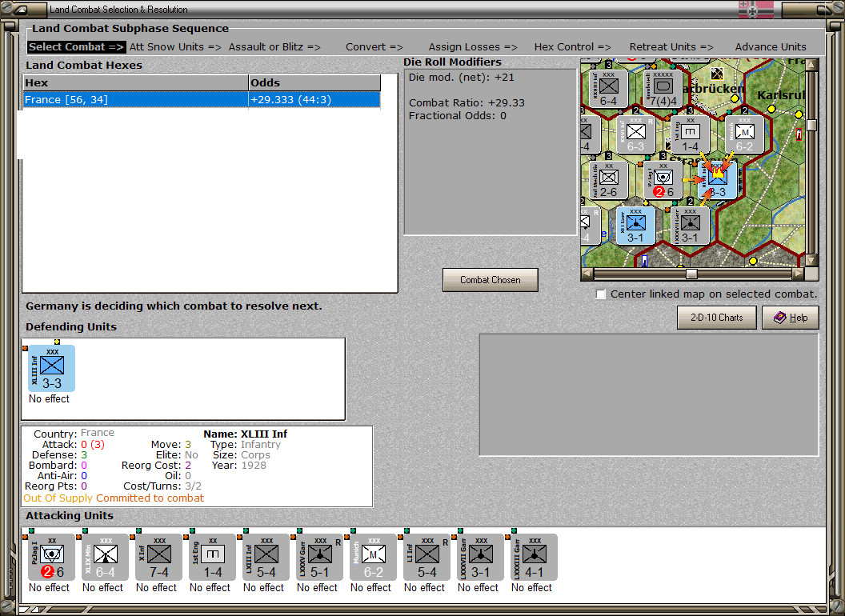This screenshot has height=616, width=845.
Task: Select the PzJag I attacking unit counter
Action: 52,557
